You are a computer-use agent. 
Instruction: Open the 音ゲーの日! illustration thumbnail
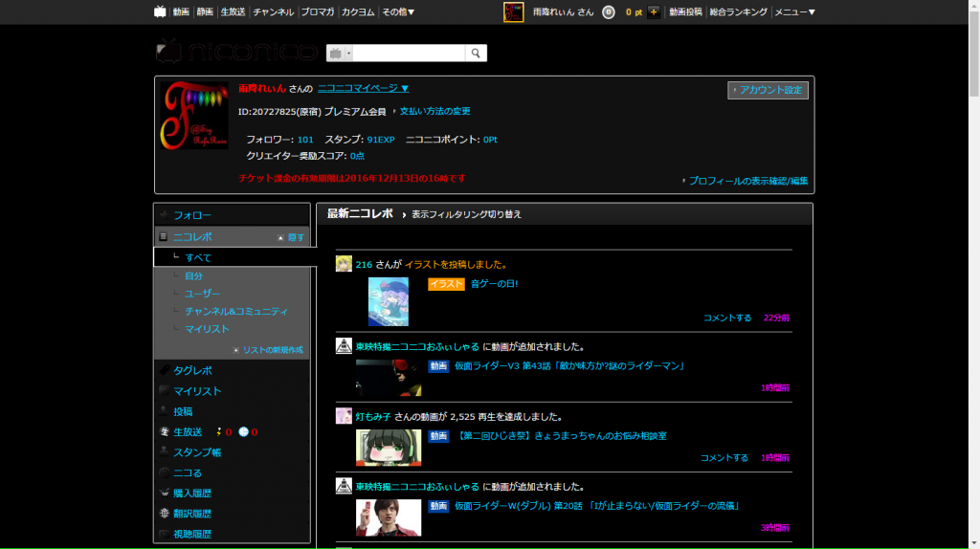pyautogui.click(x=389, y=301)
